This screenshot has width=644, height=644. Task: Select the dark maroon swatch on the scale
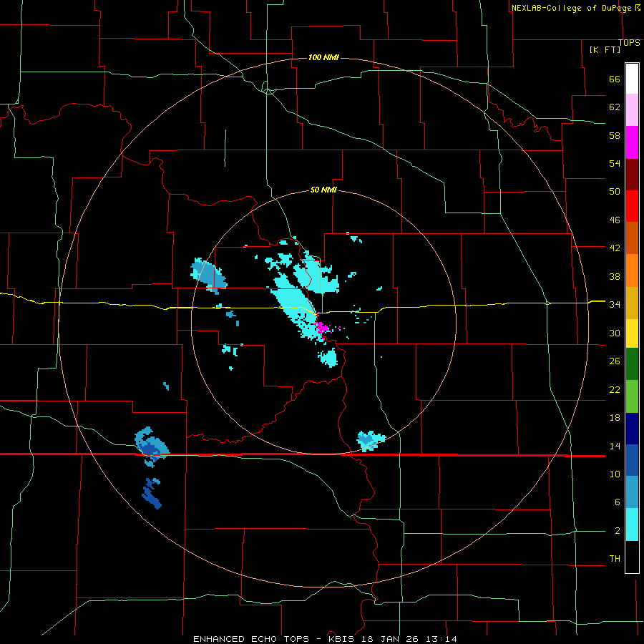tap(632, 175)
